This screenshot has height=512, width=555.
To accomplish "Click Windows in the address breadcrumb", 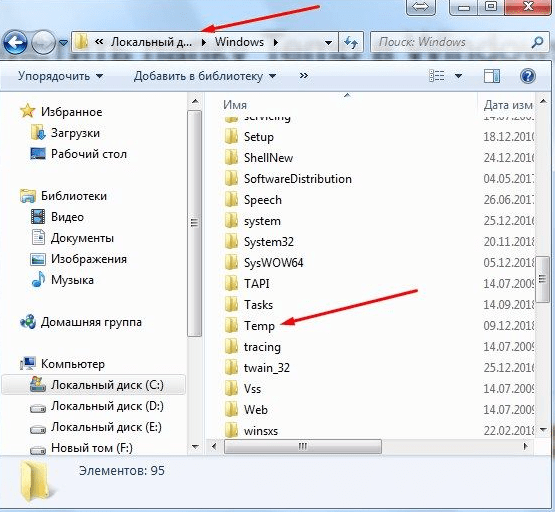I will [x=239, y=42].
